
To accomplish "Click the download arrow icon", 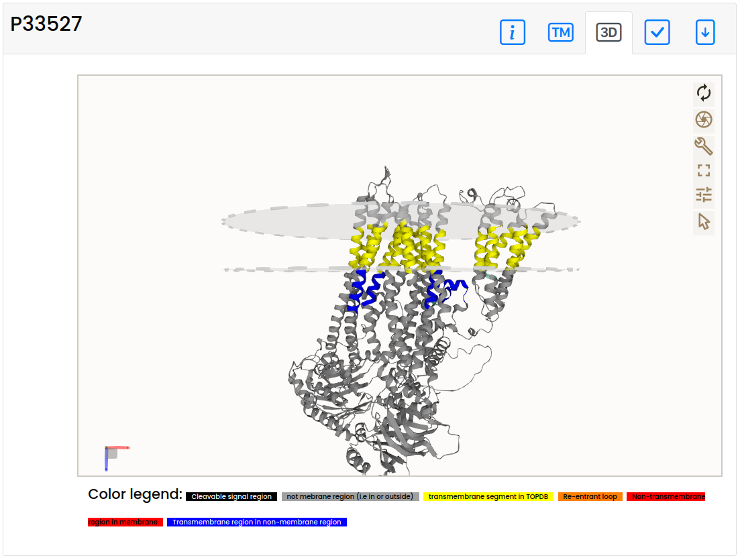I will [x=705, y=32].
